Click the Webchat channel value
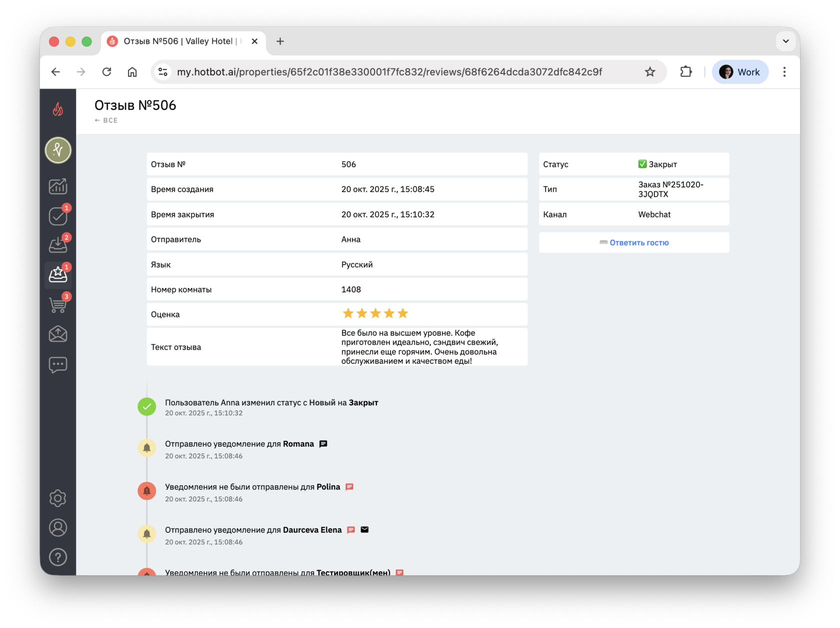The height and width of the screenshot is (628, 840). (x=654, y=214)
